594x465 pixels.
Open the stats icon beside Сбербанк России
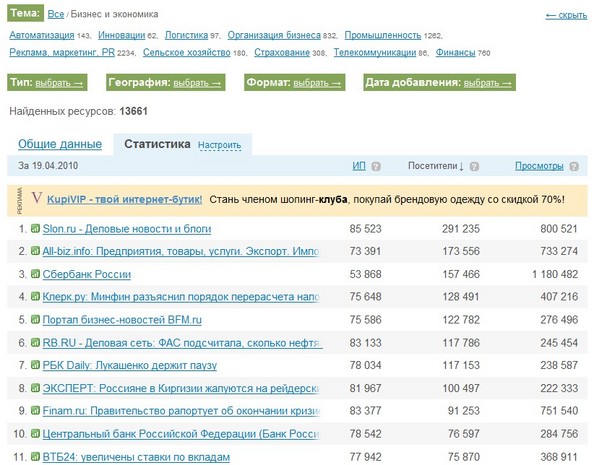(35, 274)
